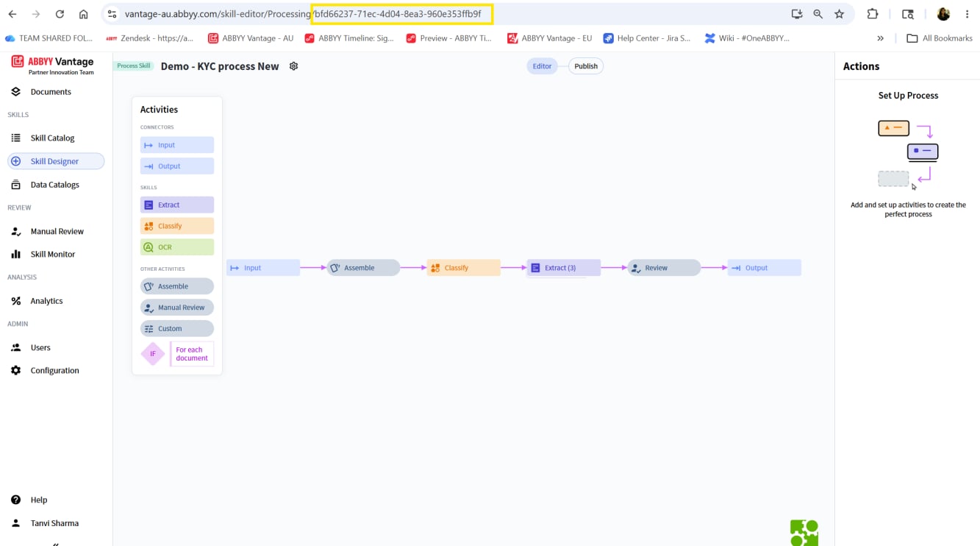Open the Zendesk bookmark
This screenshot has width=980, height=546.
point(150,38)
